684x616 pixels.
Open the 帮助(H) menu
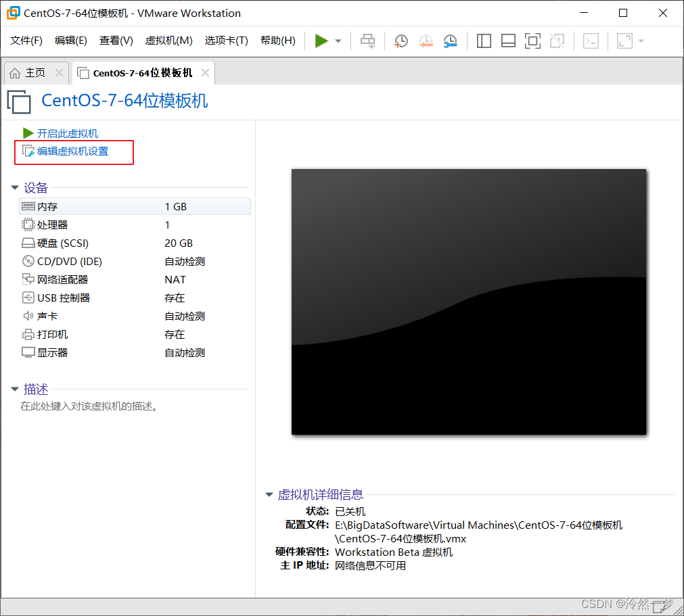[x=278, y=41]
